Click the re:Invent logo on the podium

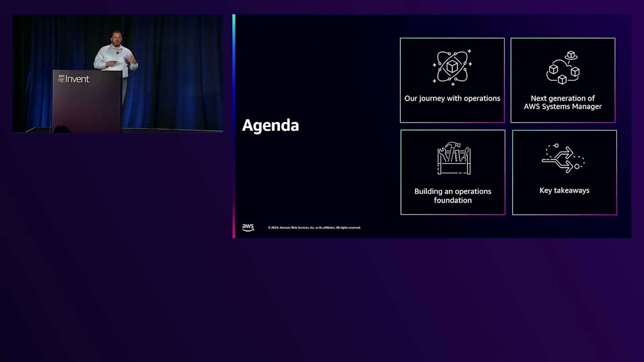(x=74, y=79)
